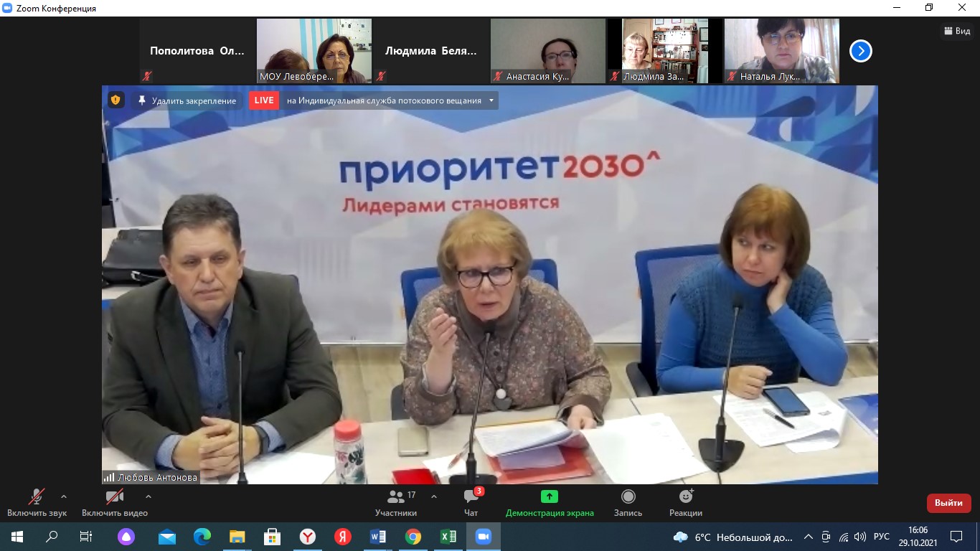
Task: Open Windows notification center
Action: [x=956, y=536]
